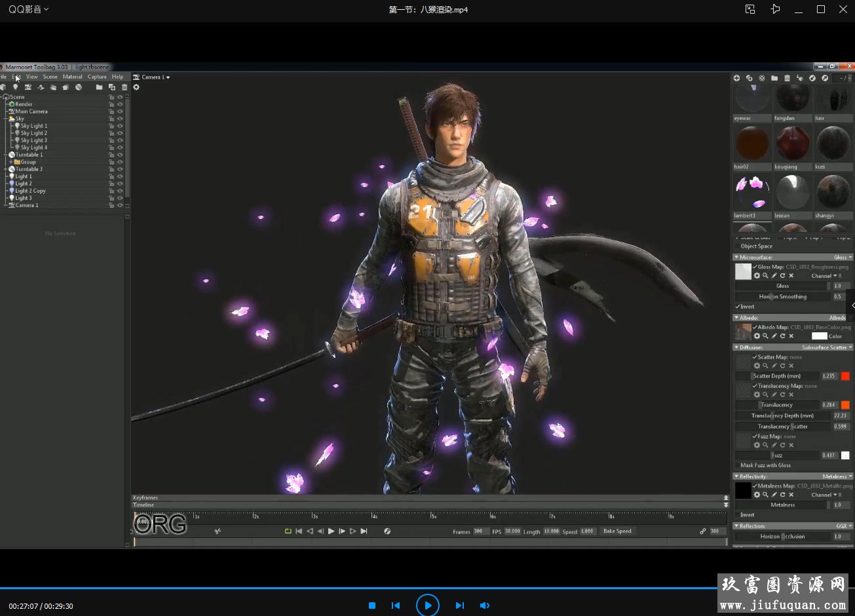Search for a Scatter Map texture
This screenshot has width=855, height=616.
tap(765, 366)
